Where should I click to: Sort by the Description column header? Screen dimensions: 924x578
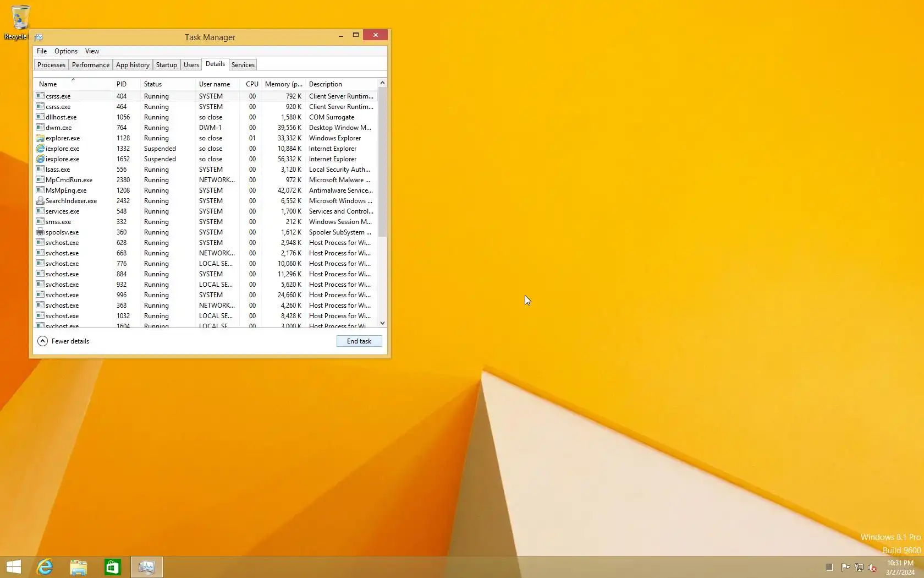coord(342,84)
